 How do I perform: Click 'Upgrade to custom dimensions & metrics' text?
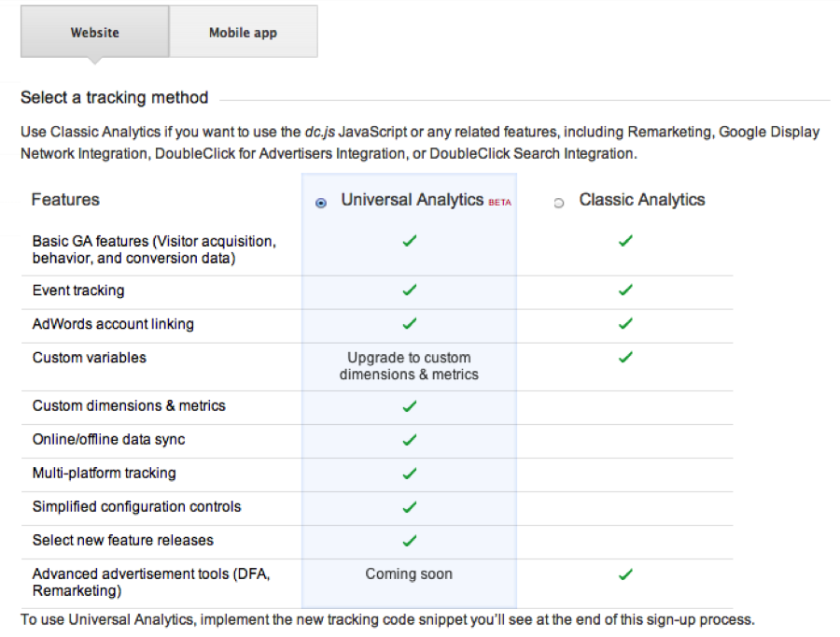409,366
